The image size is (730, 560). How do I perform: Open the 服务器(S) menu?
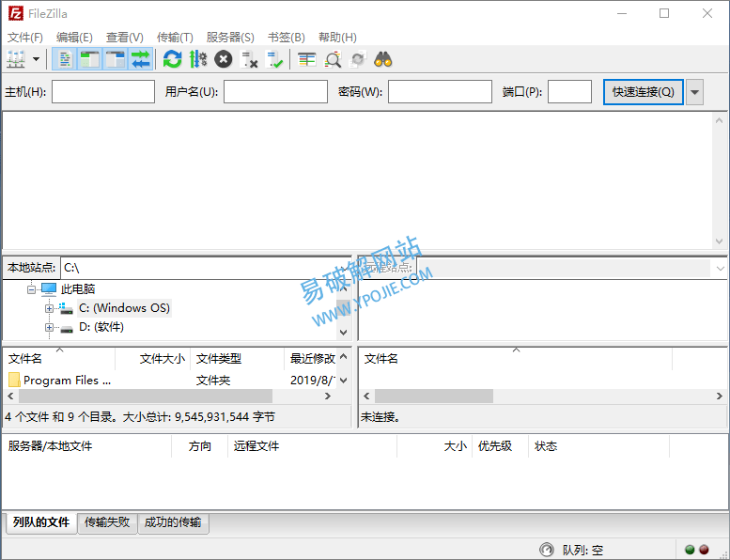pyautogui.click(x=230, y=38)
